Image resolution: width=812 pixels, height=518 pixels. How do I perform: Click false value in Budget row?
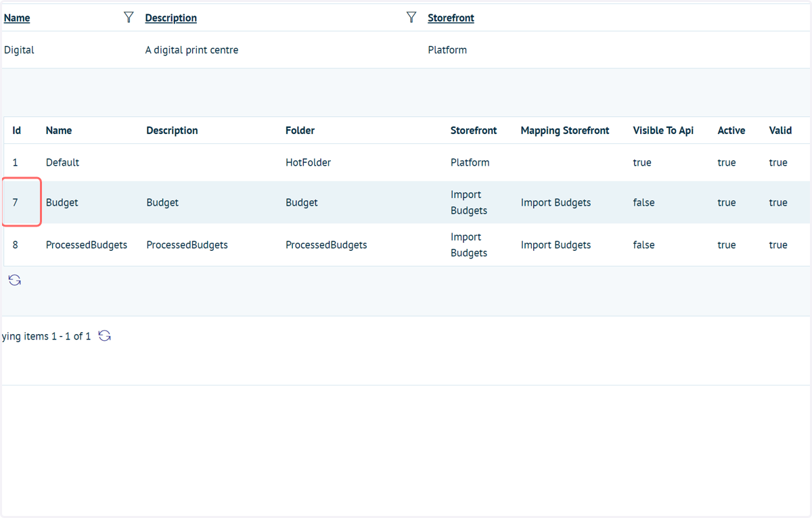point(644,202)
